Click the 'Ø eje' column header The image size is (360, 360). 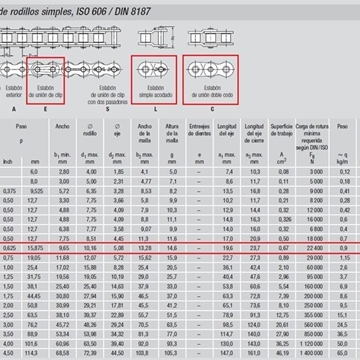(117, 130)
